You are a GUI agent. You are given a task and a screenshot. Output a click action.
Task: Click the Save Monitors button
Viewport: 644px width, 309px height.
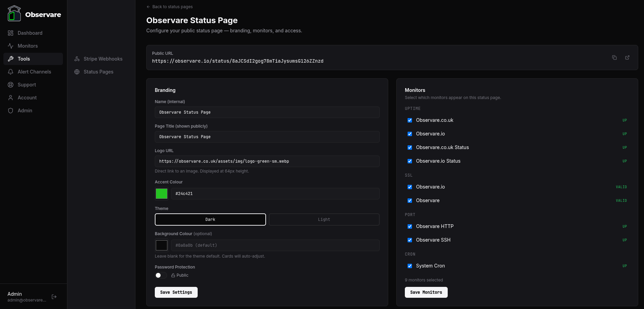426,292
